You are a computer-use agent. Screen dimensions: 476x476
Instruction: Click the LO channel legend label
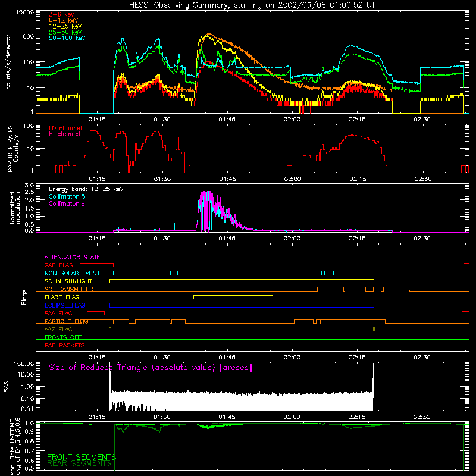[65, 128]
